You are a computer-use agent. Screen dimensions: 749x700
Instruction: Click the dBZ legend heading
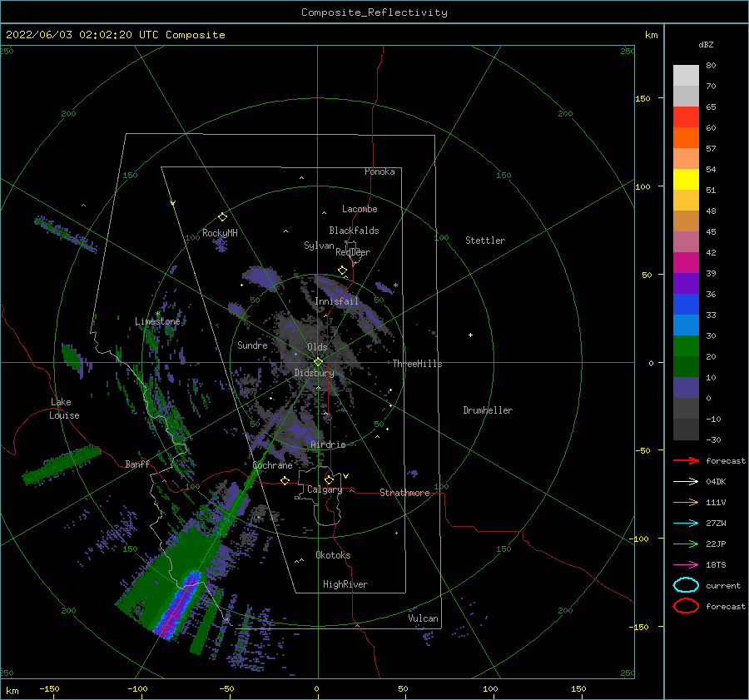(706, 45)
